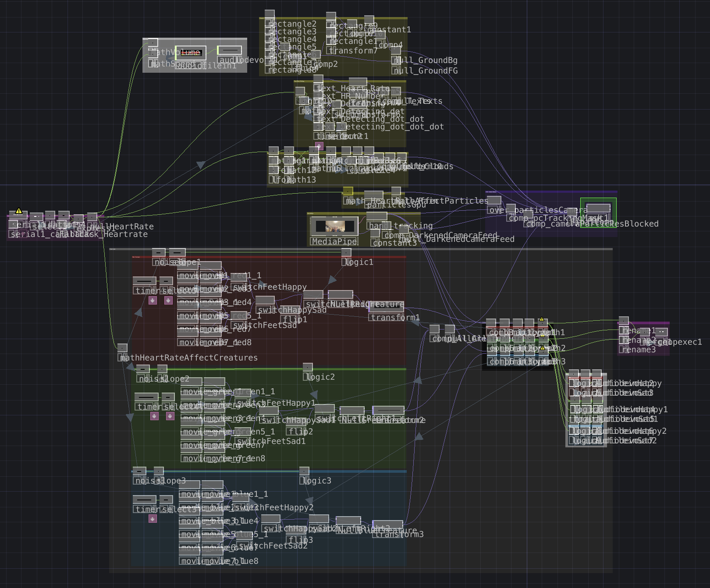Click the switchFeetSad2 node label
Screen dimensions: 710x588
point(273,546)
